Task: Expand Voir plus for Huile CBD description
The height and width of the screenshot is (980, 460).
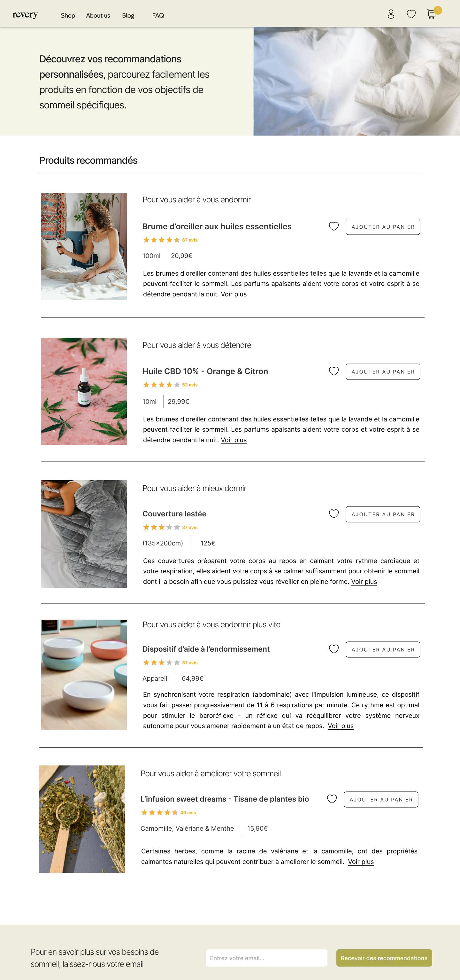Action: tap(234, 440)
